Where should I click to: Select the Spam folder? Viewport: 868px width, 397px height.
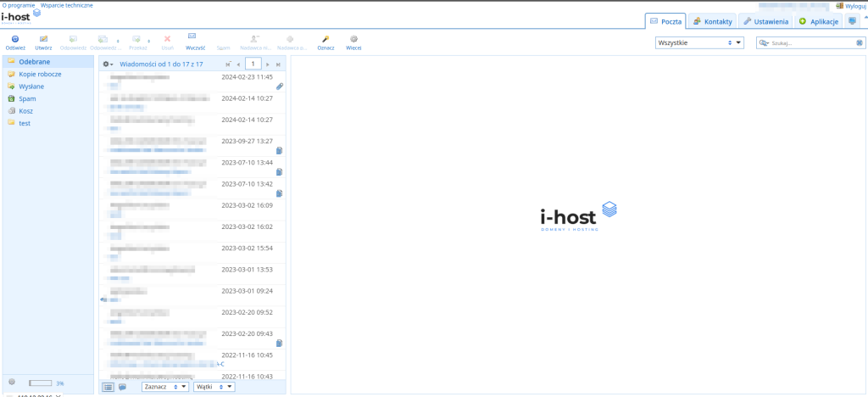[27, 98]
